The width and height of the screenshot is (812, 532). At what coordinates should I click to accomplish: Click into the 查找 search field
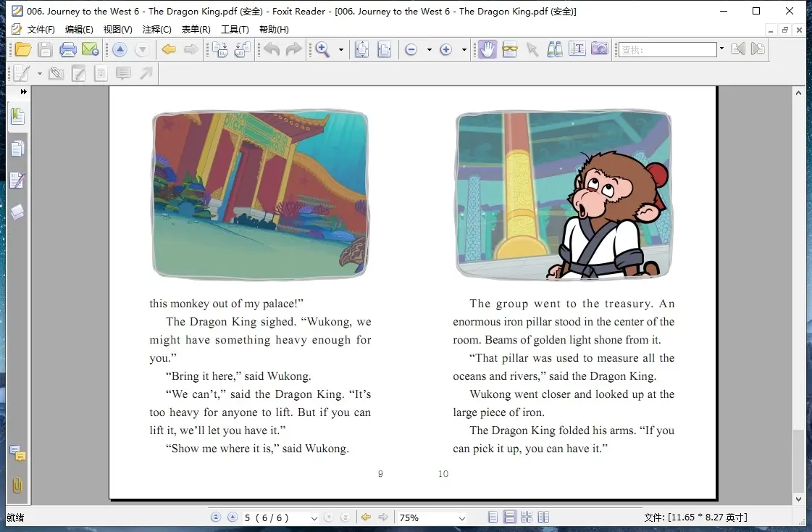coord(666,49)
